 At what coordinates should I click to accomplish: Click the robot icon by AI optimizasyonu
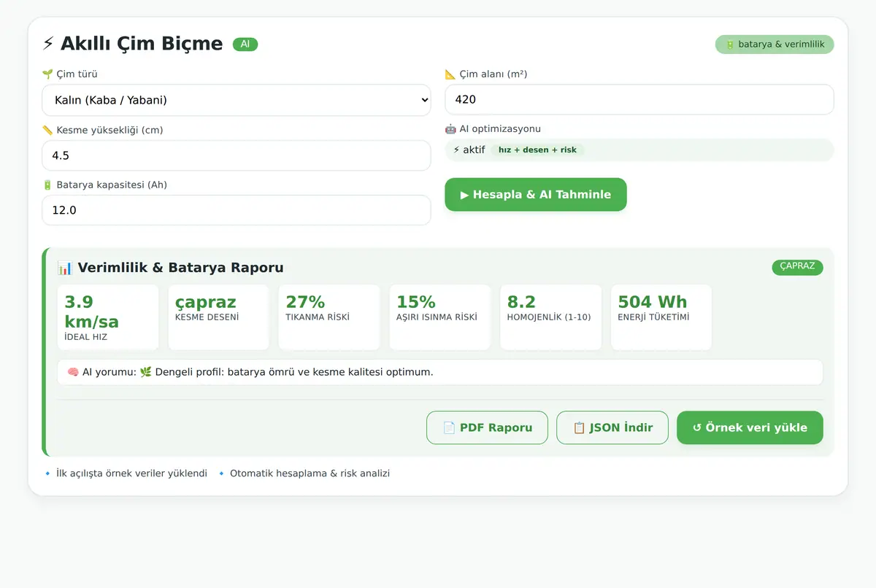pos(450,129)
